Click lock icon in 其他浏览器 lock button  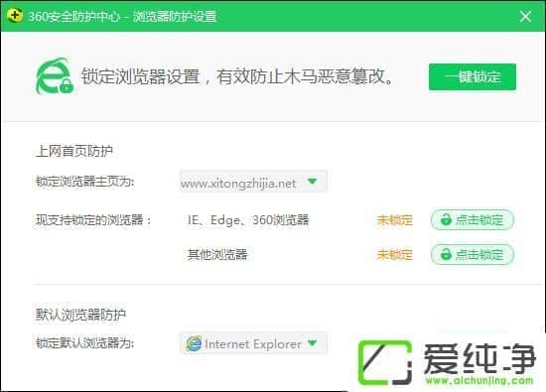[446, 254]
